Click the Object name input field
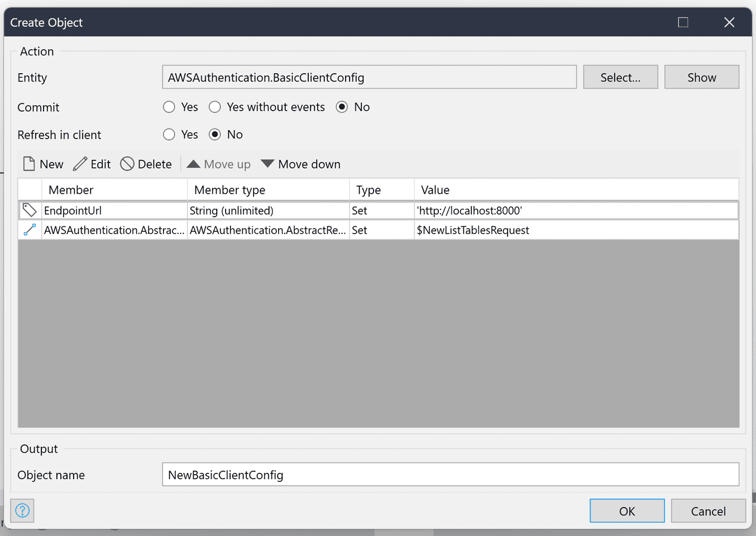The width and height of the screenshot is (756, 536). [x=451, y=475]
